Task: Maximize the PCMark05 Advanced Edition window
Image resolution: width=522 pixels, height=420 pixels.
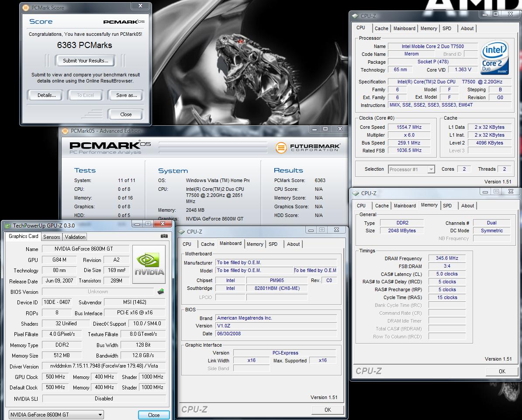Action: 325,129
